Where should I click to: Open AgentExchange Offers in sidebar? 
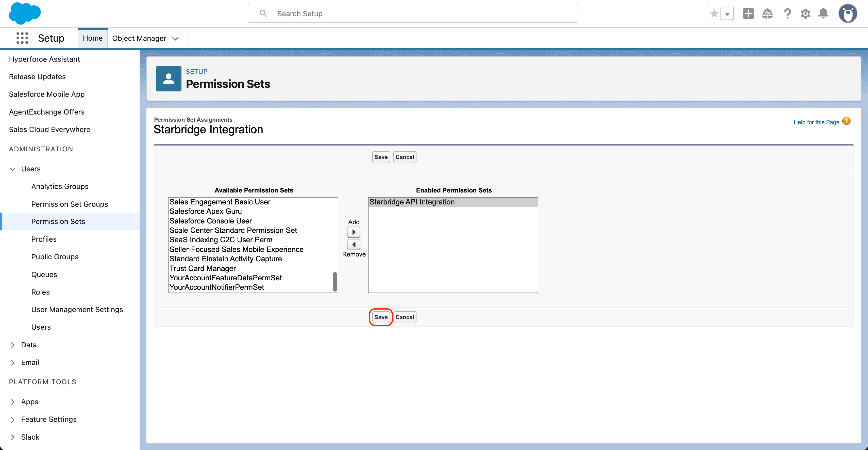[47, 112]
